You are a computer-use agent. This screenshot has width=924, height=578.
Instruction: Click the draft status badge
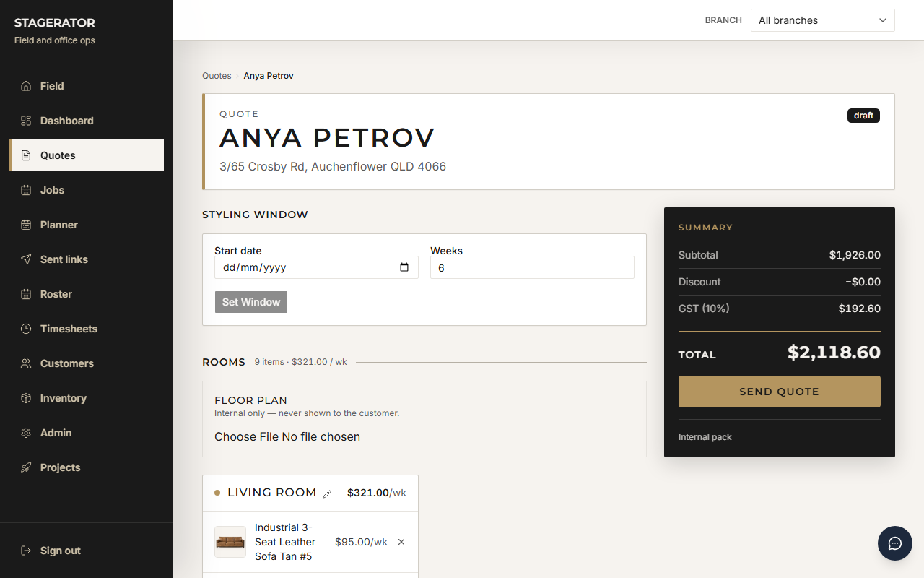[863, 116]
